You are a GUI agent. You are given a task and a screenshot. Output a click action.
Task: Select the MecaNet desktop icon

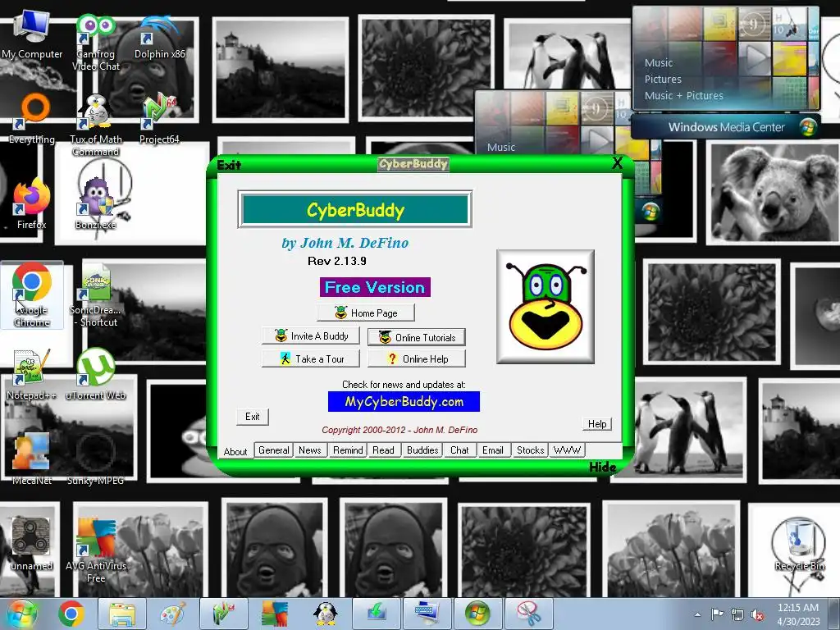(x=32, y=459)
